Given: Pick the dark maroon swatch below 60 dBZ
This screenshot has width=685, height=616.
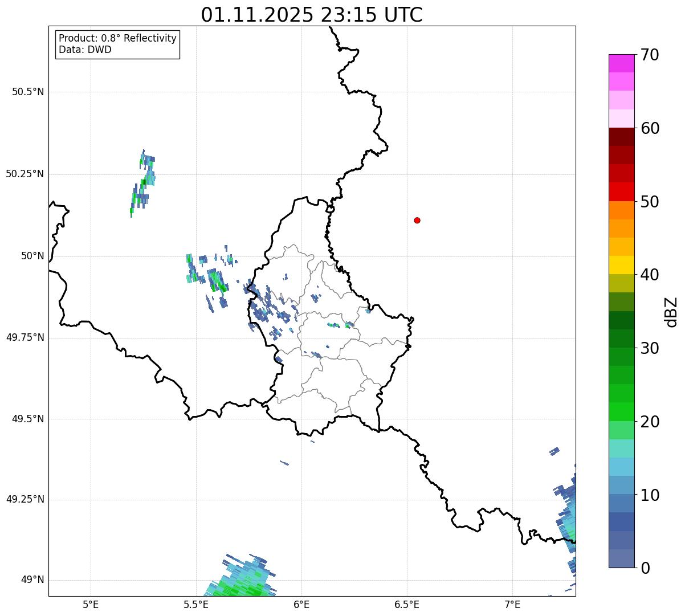Looking at the screenshot, I should point(621,137).
